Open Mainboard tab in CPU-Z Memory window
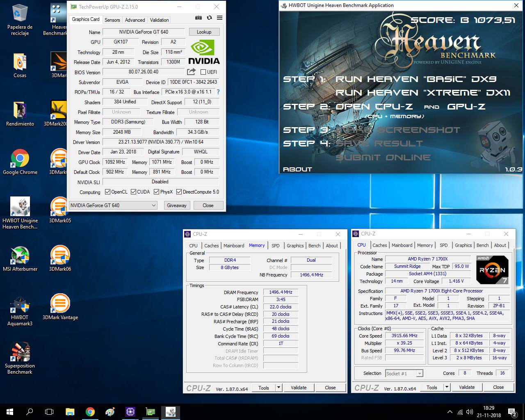The image size is (525, 420). tap(234, 246)
